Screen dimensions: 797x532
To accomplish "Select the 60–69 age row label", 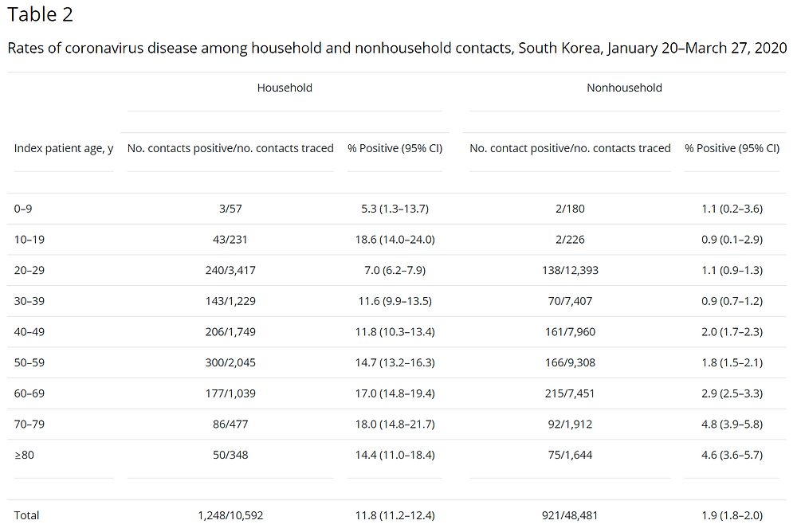I will (29, 393).
